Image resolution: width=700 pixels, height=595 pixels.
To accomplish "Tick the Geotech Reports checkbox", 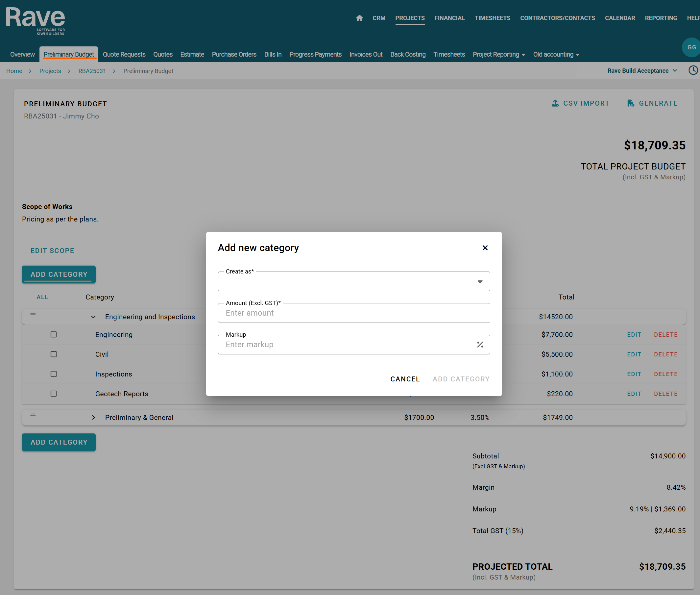I will click(54, 394).
